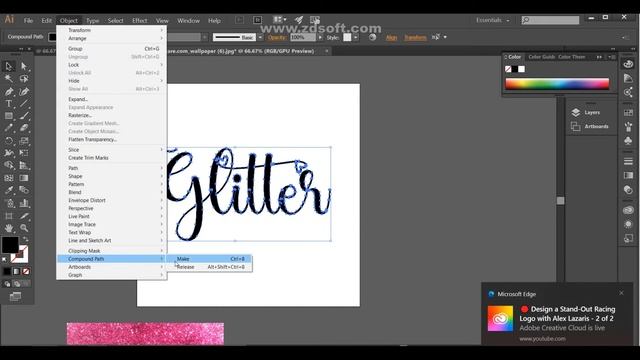Screen dimensions: 640x360
Task: Enable Draw Normal mode
Action: 7,284
